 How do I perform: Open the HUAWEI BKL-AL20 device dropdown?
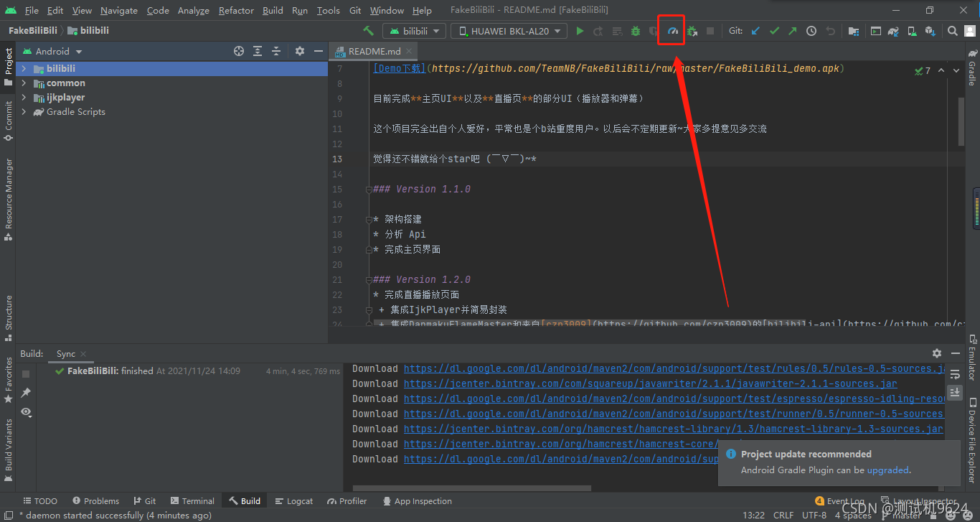click(509, 31)
